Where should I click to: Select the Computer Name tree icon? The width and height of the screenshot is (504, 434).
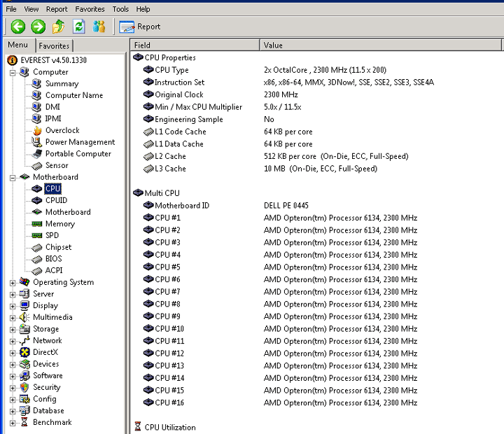point(36,95)
